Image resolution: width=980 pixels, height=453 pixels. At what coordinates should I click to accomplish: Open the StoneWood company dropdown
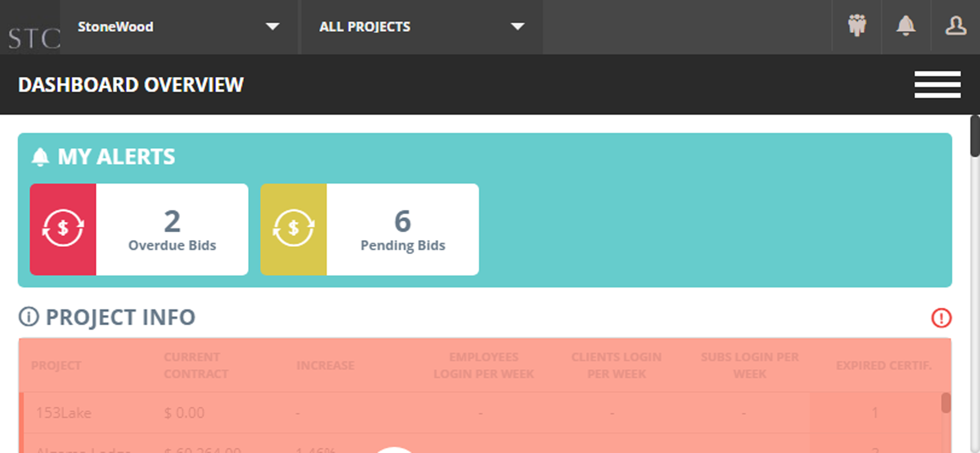click(179, 27)
